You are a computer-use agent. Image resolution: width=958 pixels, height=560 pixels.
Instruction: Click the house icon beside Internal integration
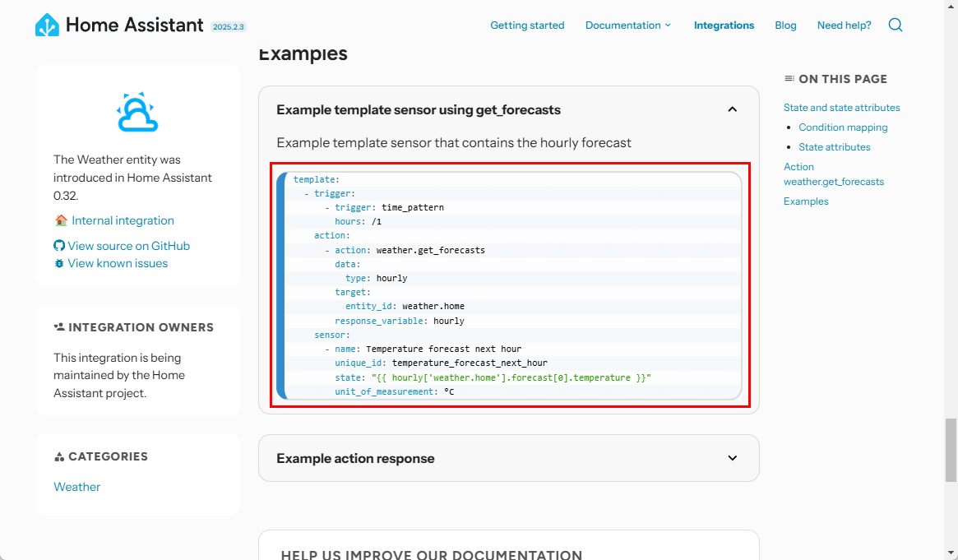[x=61, y=220]
